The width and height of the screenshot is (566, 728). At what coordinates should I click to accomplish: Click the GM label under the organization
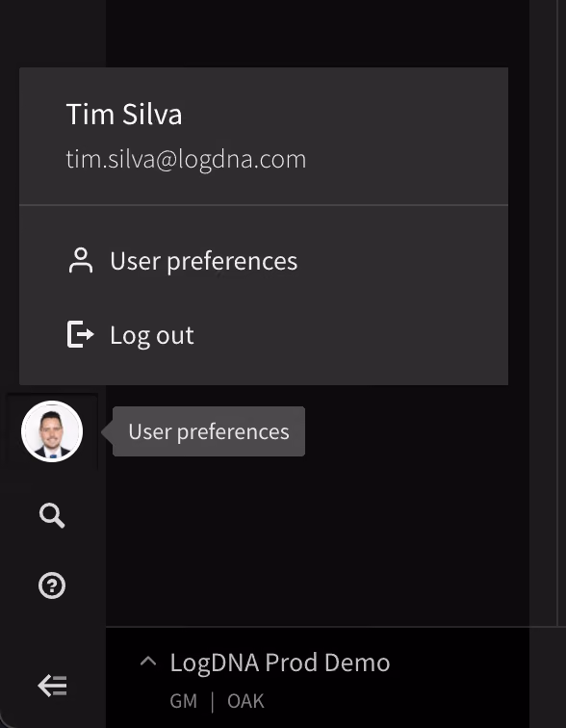(x=183, y=701)
